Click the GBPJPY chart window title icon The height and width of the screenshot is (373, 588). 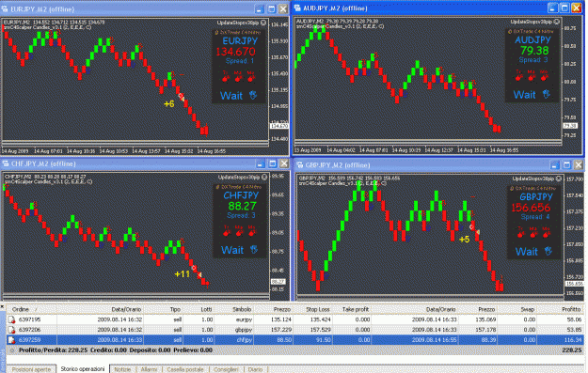(299, 164)
